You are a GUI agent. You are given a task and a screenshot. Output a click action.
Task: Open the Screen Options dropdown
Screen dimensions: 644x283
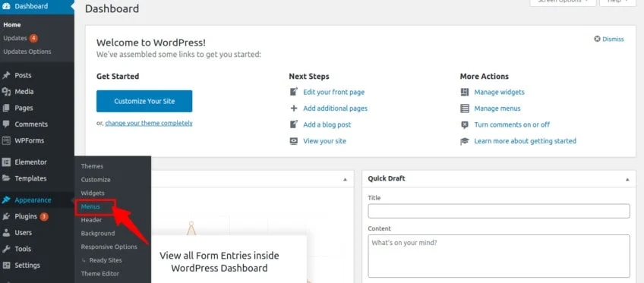point(562,2)
